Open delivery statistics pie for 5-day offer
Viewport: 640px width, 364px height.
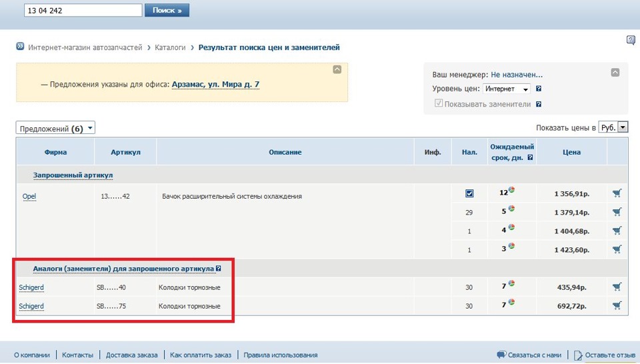click(511, 209)
